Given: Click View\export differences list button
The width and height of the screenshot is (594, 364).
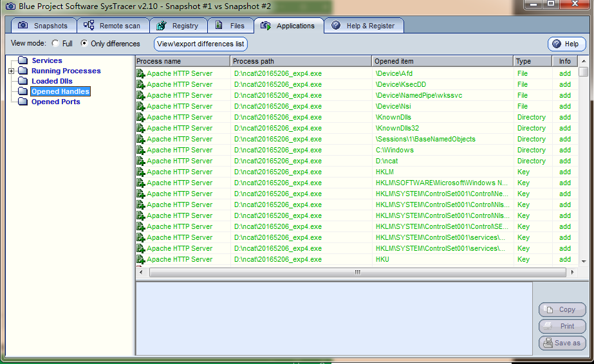Looking at the screenshot, I should (x=201, y=44).
